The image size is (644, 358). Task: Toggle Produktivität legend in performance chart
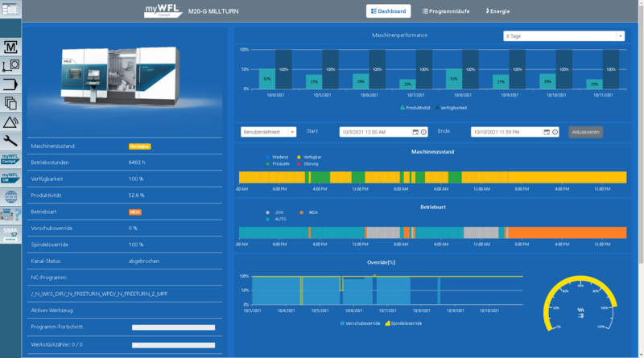tap(415, 108)
